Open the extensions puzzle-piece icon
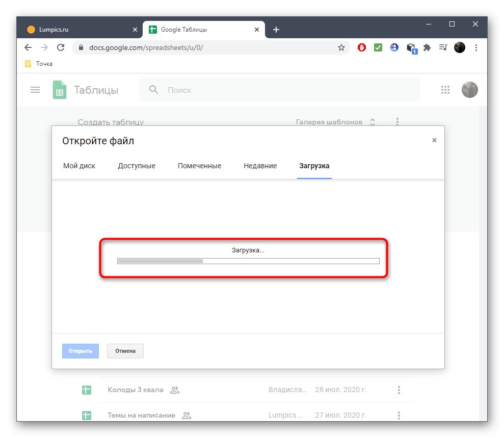 (x=427, y=47)
